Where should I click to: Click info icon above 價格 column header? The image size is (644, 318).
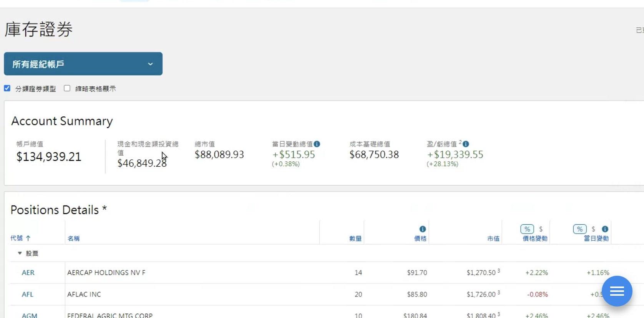click(423, 229)
